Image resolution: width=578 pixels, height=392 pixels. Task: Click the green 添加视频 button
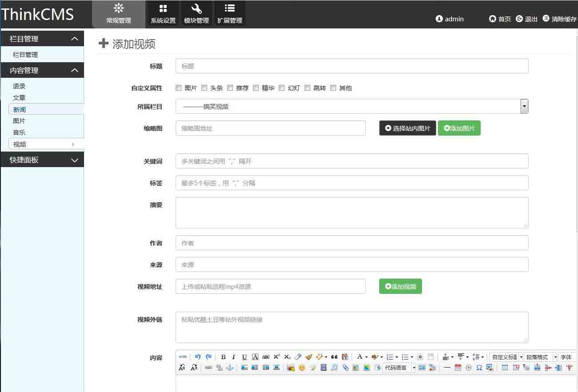[400, 287]
